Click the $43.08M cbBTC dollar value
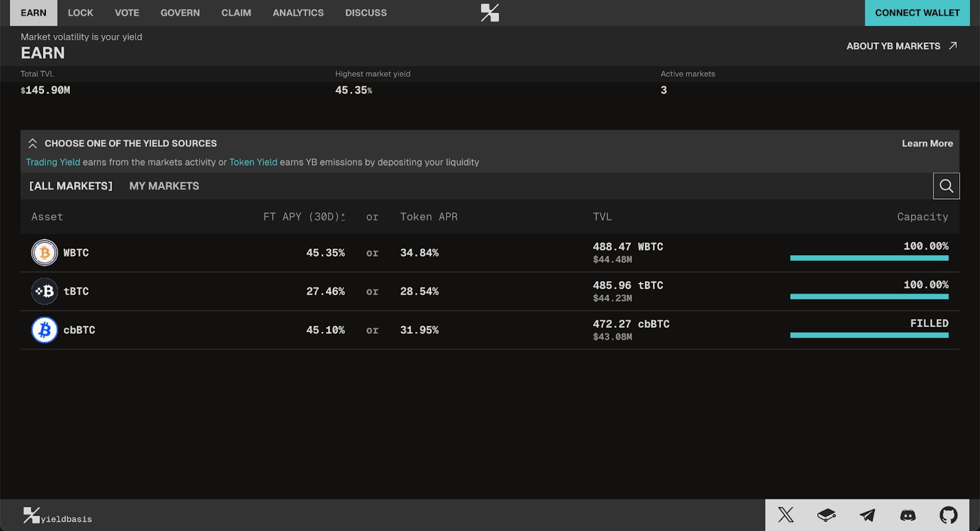This screenshot has height=531, width=980. pos(612,337)
